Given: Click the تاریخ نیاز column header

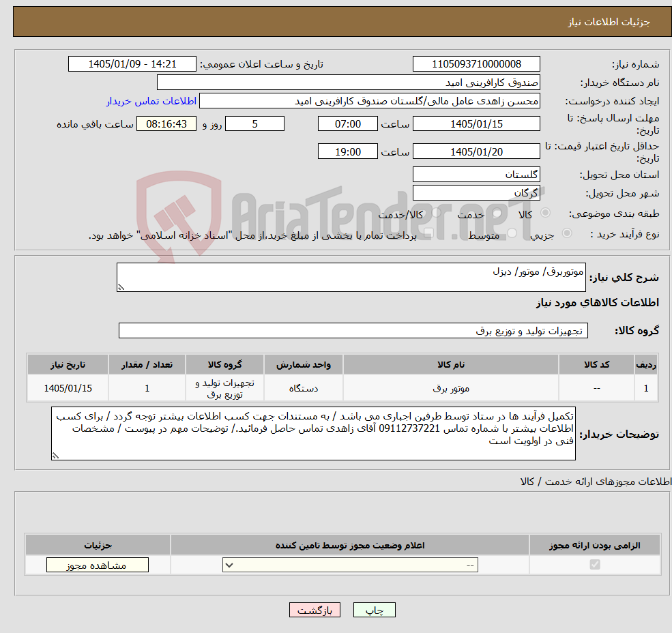Looking at the screenshot, I should pyautogui.click(x=68, y=364).
